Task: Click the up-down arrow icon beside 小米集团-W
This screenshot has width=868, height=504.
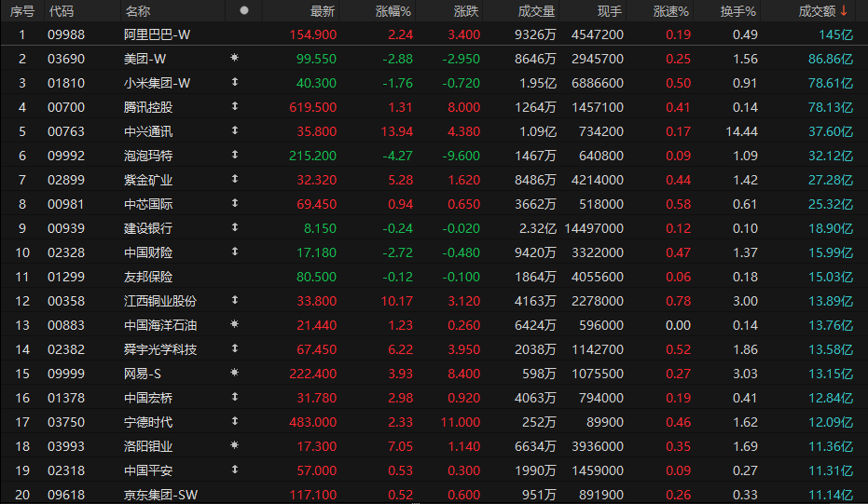Action: (235, 82)
